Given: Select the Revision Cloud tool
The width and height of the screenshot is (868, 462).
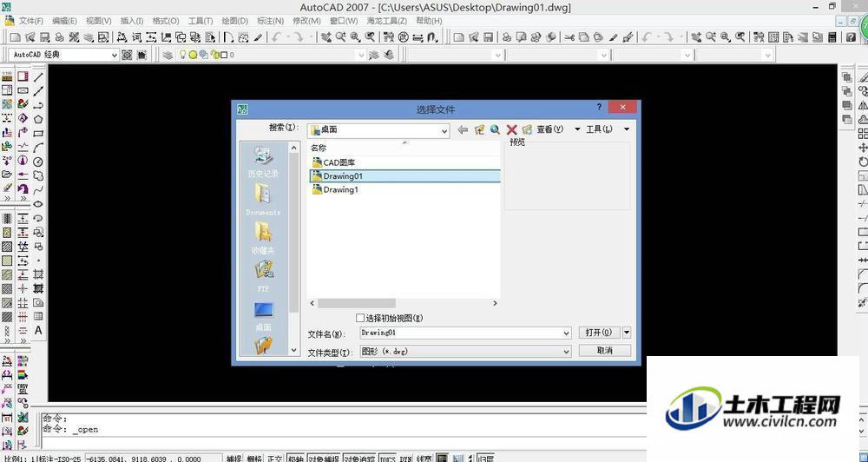Looking at the screenshot, I should (x=38, y=175).
